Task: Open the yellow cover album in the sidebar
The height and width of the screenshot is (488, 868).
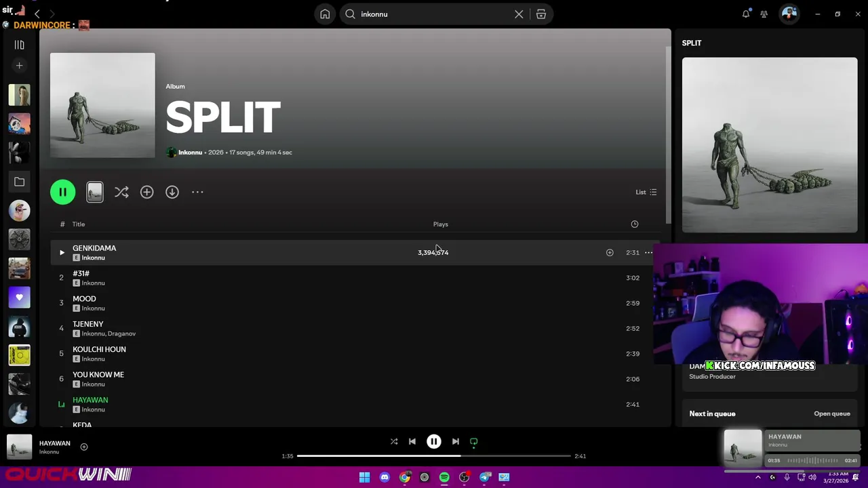Action: click(19, 355)
